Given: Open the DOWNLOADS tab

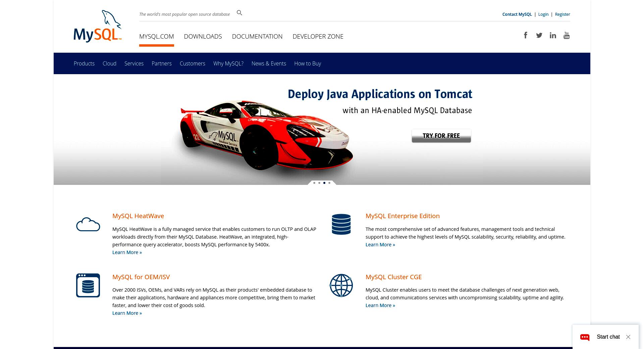Looking at the screenshot, I should pyautogui.click(x=203, y=36).
